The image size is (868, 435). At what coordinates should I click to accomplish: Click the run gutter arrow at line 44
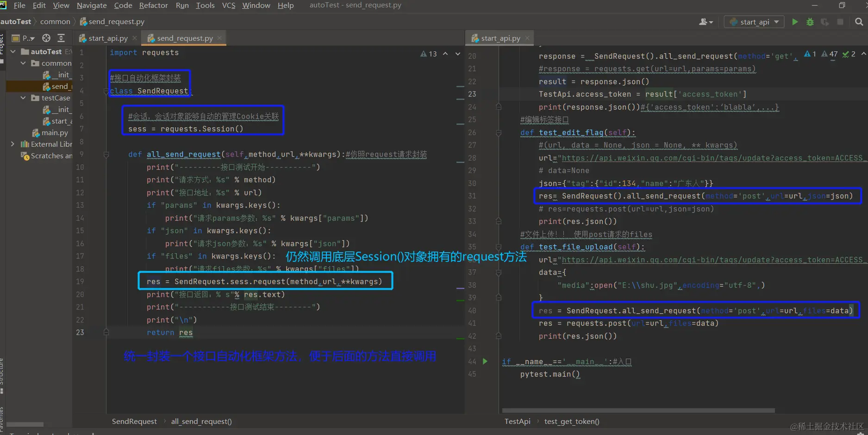[x=485, y=361]
